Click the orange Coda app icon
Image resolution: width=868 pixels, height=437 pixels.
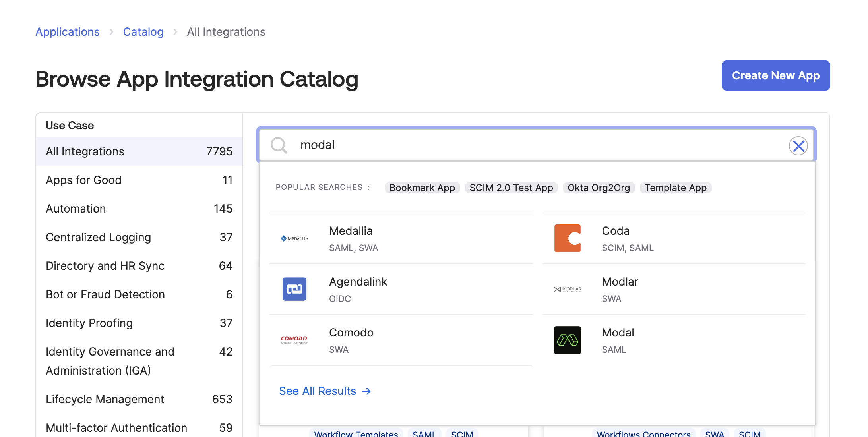(567, 238)
